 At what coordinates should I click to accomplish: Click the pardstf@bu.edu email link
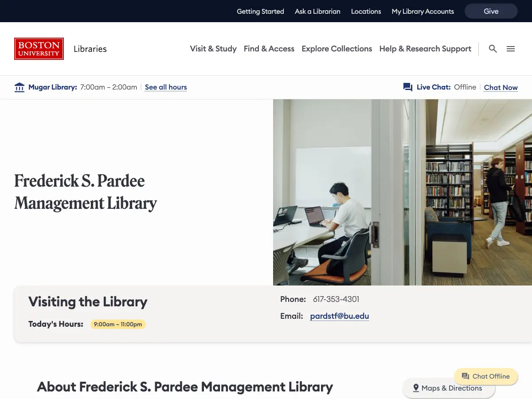[x=340, y=316]
